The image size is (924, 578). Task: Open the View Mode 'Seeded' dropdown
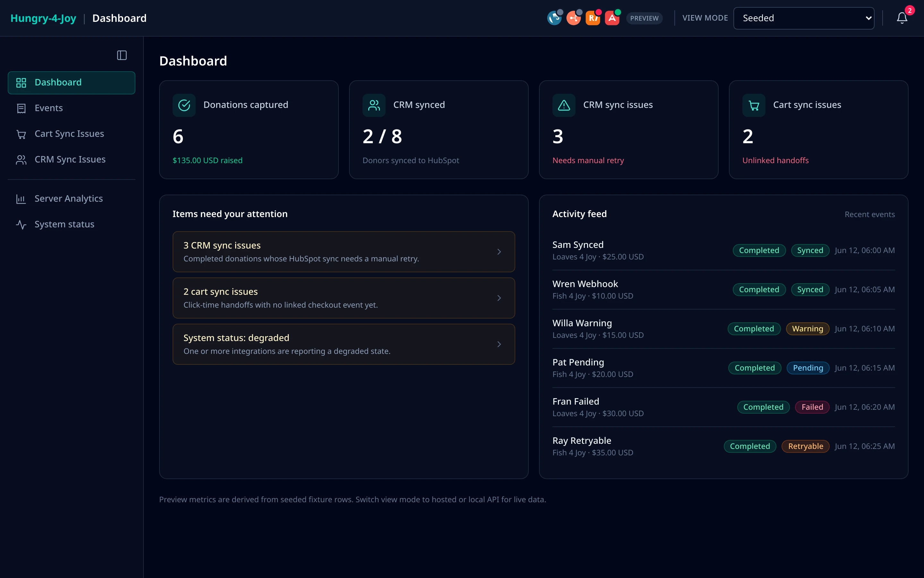(804, 18)
